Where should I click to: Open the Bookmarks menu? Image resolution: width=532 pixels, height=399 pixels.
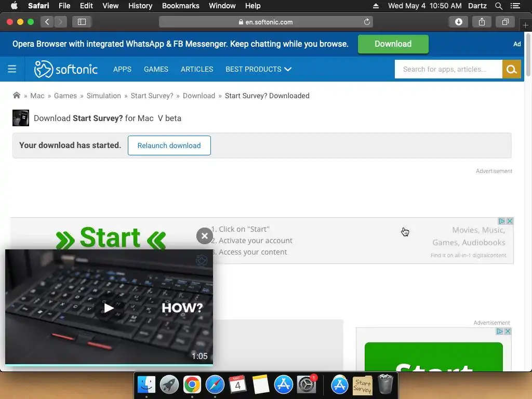pos(180,6)
